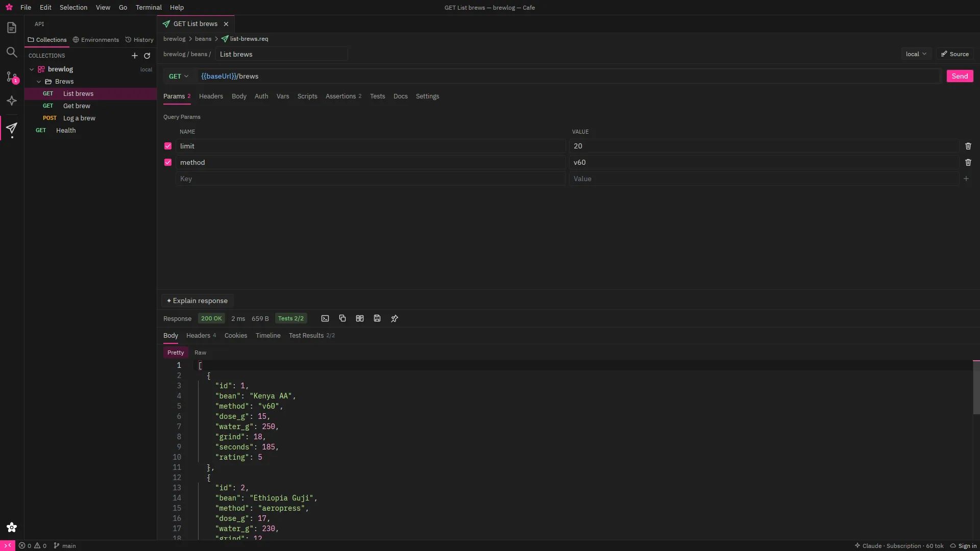Pin the response
980x551 pixels.
click(x=395, y=318)
